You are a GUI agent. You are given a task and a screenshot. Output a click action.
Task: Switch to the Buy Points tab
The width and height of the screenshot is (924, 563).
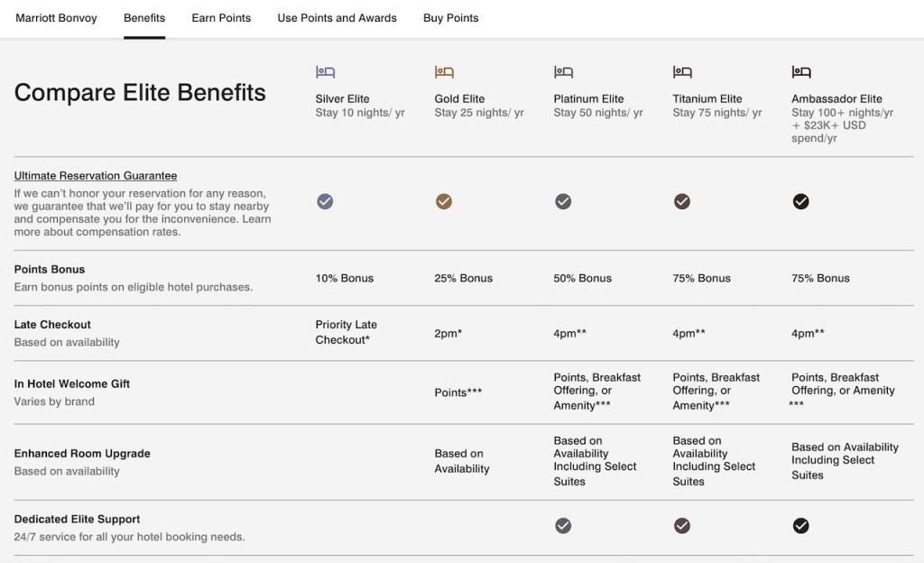click(451, 18)
